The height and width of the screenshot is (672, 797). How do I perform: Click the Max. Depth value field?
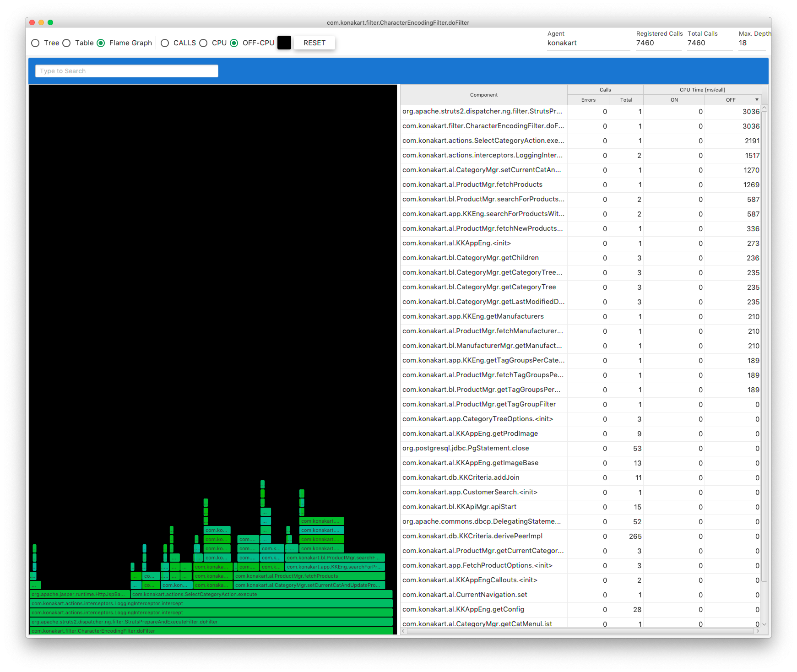pos(752,43)
